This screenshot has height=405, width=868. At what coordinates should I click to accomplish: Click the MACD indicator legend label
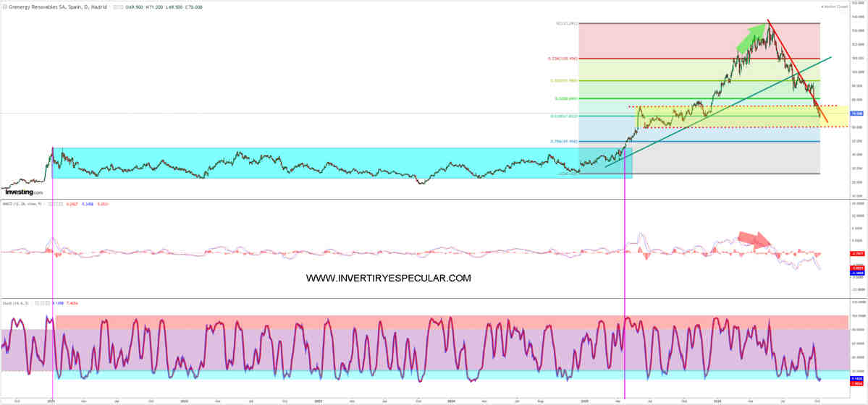23,204
